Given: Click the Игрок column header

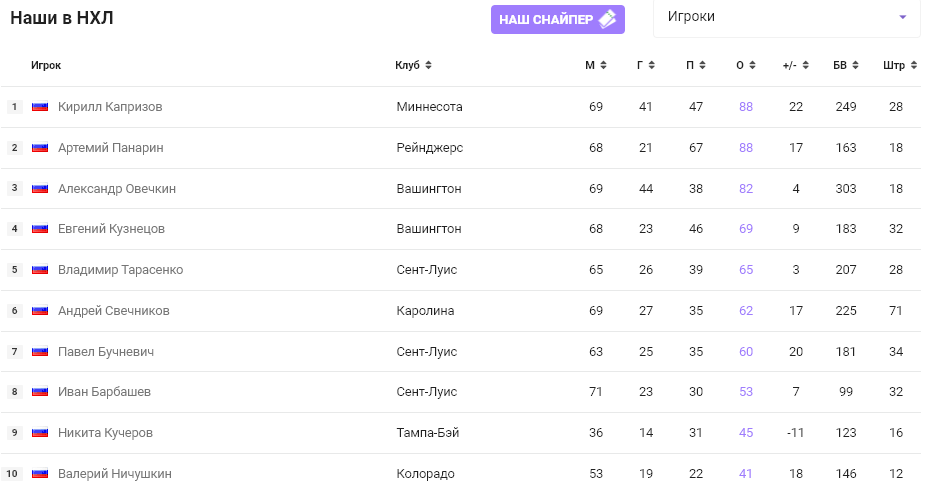Looking at the screenshot, I should point(46,66).
